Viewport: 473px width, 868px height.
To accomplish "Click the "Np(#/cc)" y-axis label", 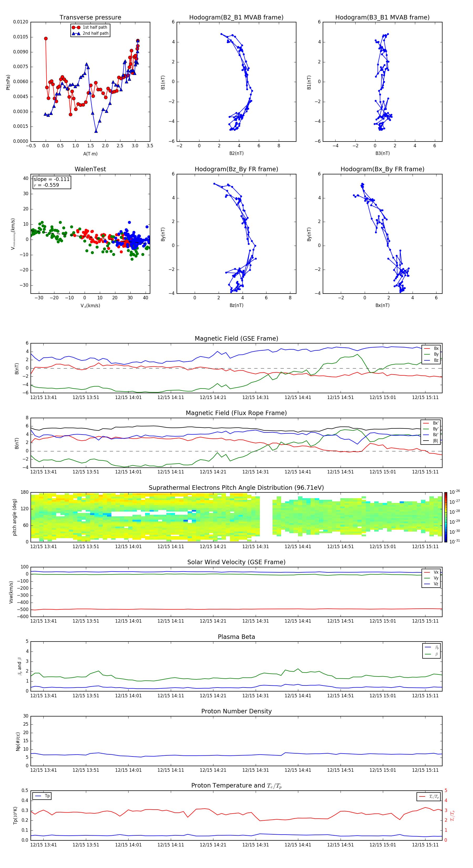I will (x=18, y=741).
